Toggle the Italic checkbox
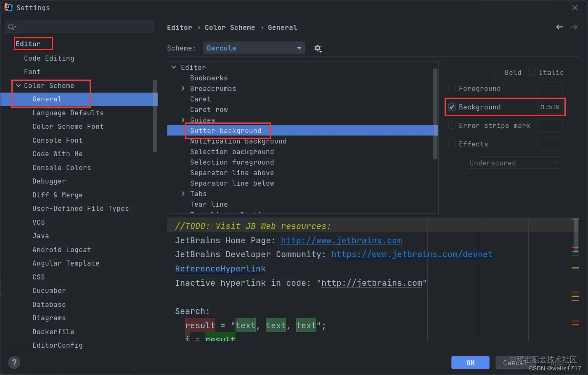The width and height of the screenshot is (588, 375). (532, 72)
